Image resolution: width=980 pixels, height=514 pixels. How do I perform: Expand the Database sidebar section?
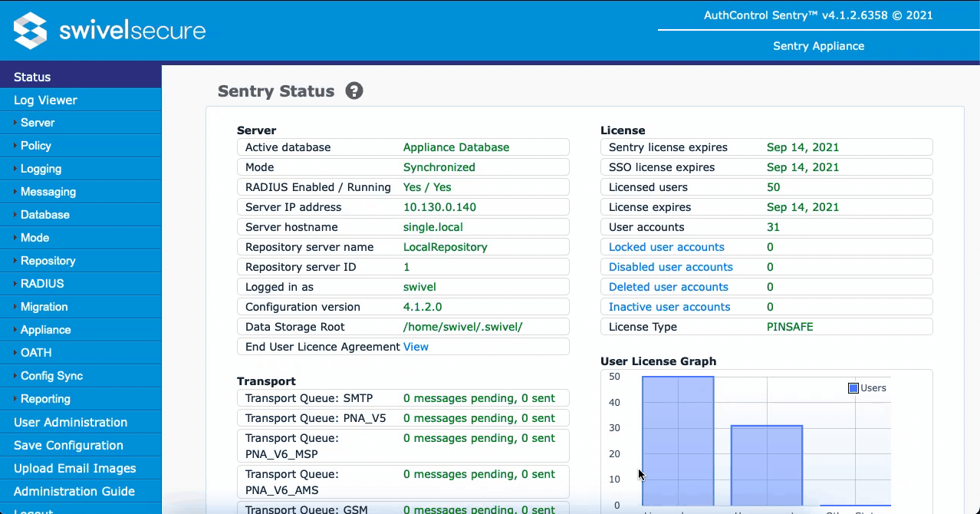(x=44, y=215)
